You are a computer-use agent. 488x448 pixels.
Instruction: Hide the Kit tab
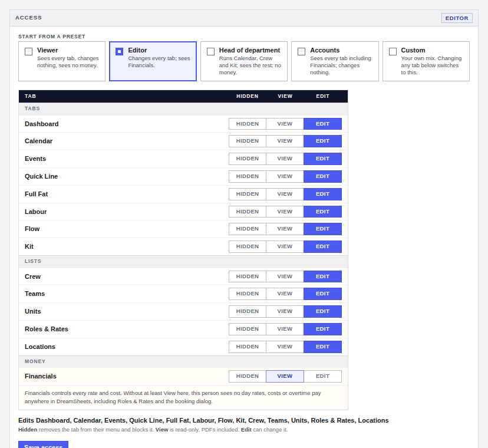click(248, 246)
